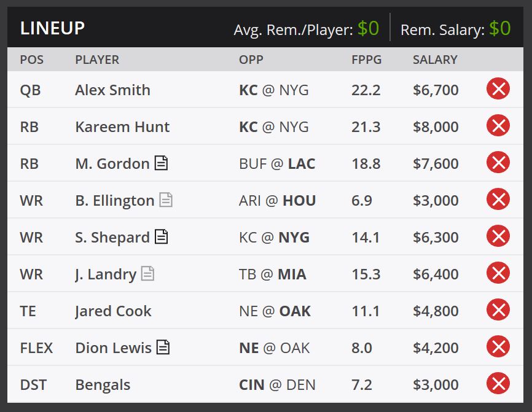This screenshot has height=412, width=532.
Task: View Dion Lewis's news note icon
Action: tap(163, 348)
